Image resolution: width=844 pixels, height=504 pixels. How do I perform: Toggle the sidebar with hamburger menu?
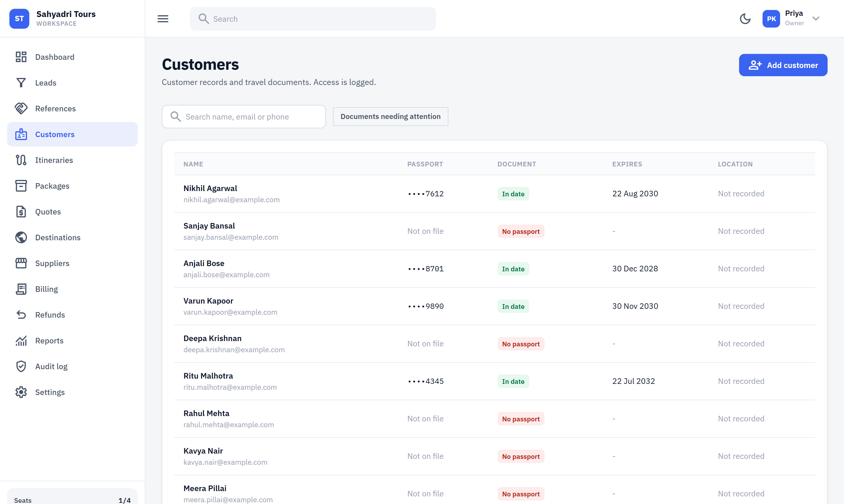[163, 19]
